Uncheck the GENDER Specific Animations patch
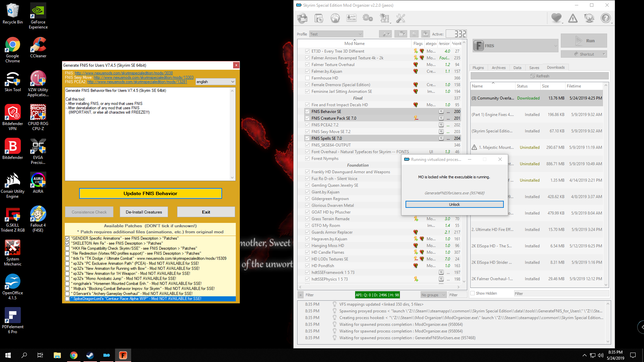 coord(67,239)
